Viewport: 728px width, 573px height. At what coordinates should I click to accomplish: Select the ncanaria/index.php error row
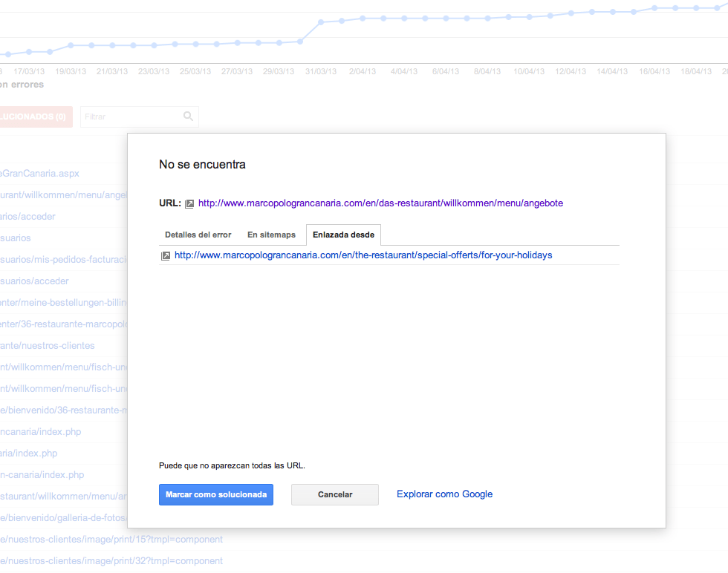click(40, 432)
